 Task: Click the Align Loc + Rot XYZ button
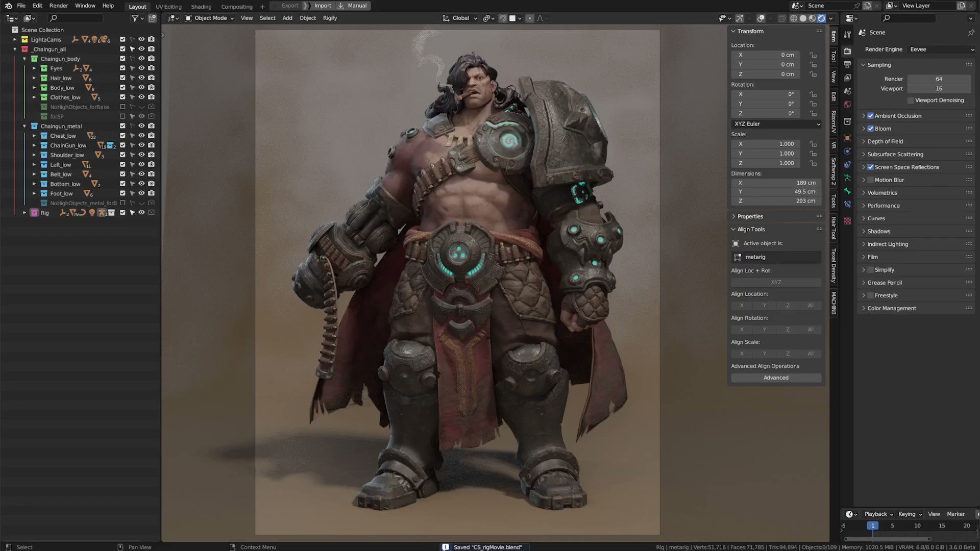point(776,282)
